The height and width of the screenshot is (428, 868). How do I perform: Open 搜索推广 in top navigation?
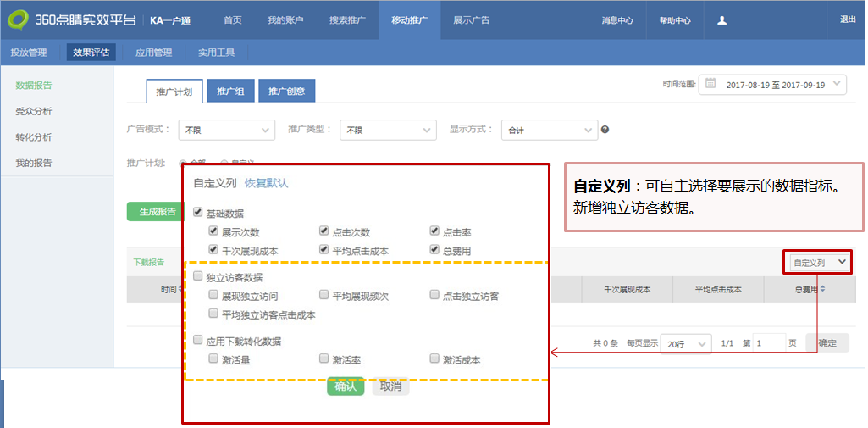pos(347,19)
